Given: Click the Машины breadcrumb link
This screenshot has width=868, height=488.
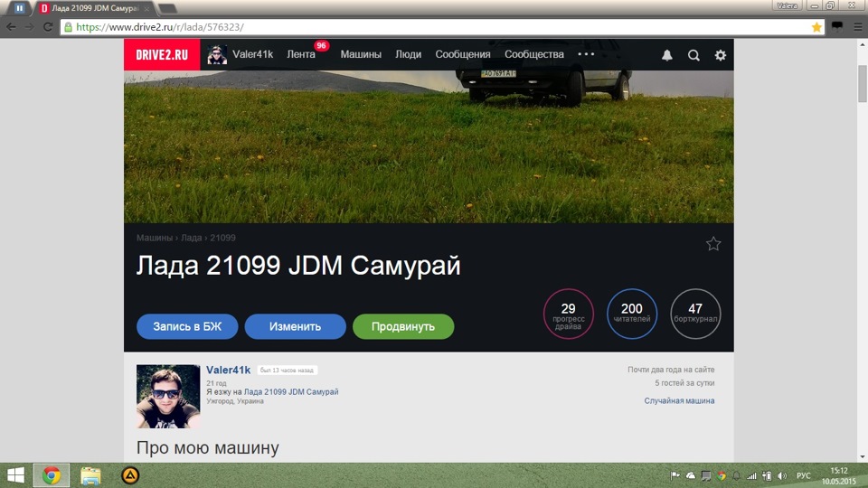Looking at the screenshot, I should [155, 238].
